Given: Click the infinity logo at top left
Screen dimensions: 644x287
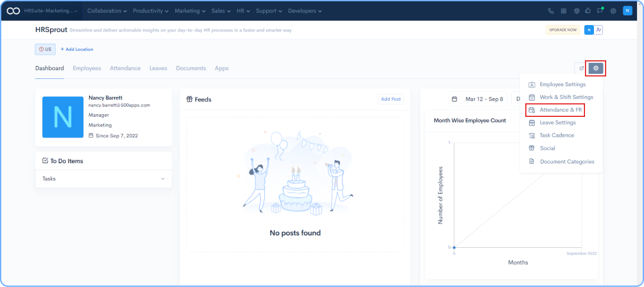Looking at the screenshot, I should coord(13,11).
